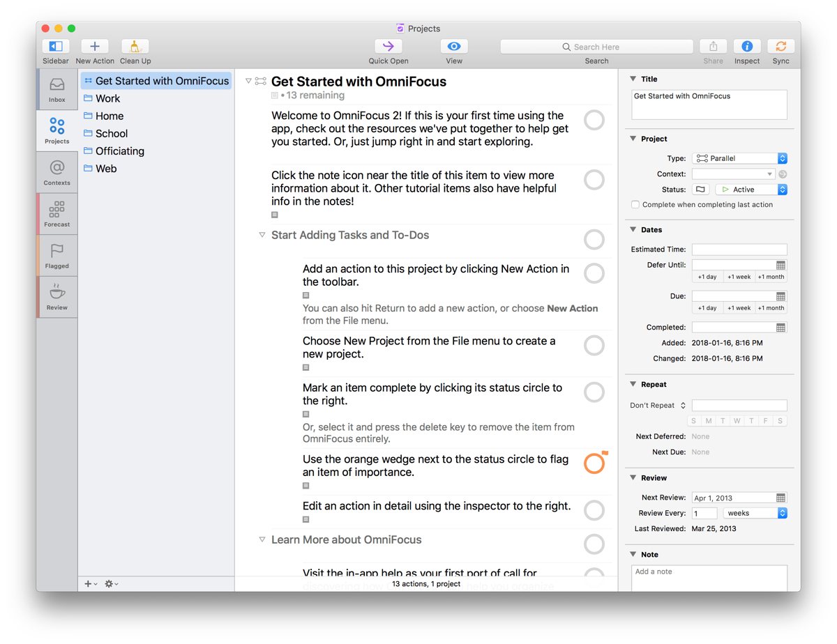Click the Search Here field
The width and height of the screenshot is (837, 644).
point(596,47)
